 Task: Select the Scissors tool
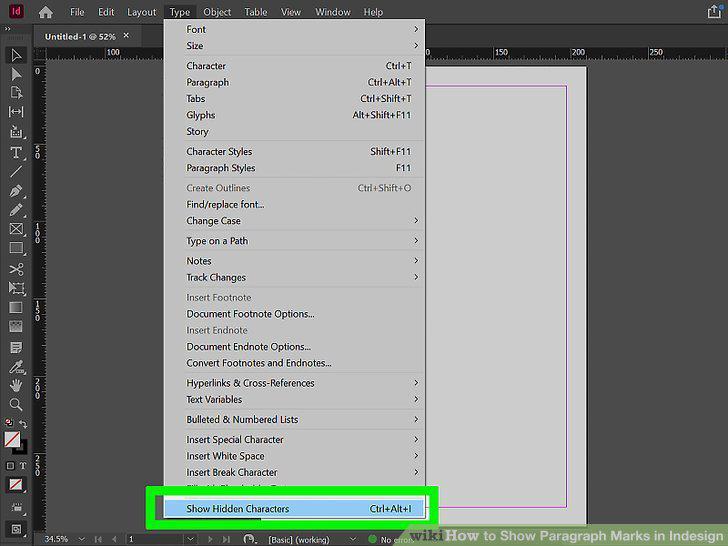[16, 269]
